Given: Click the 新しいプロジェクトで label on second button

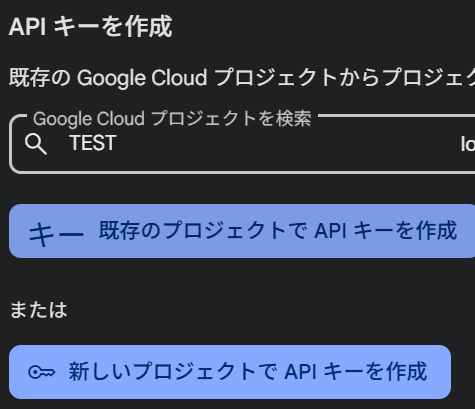Looking at the screenshot, I should 173,372.
